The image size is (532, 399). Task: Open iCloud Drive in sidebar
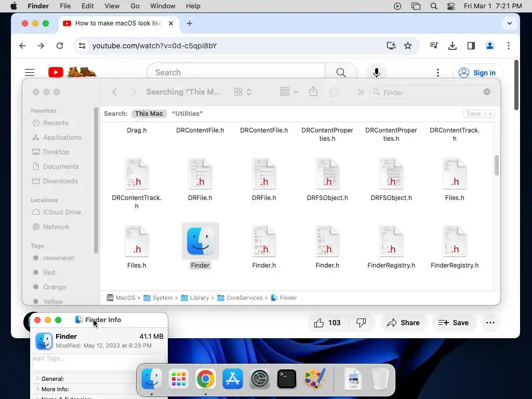[62, 212]
